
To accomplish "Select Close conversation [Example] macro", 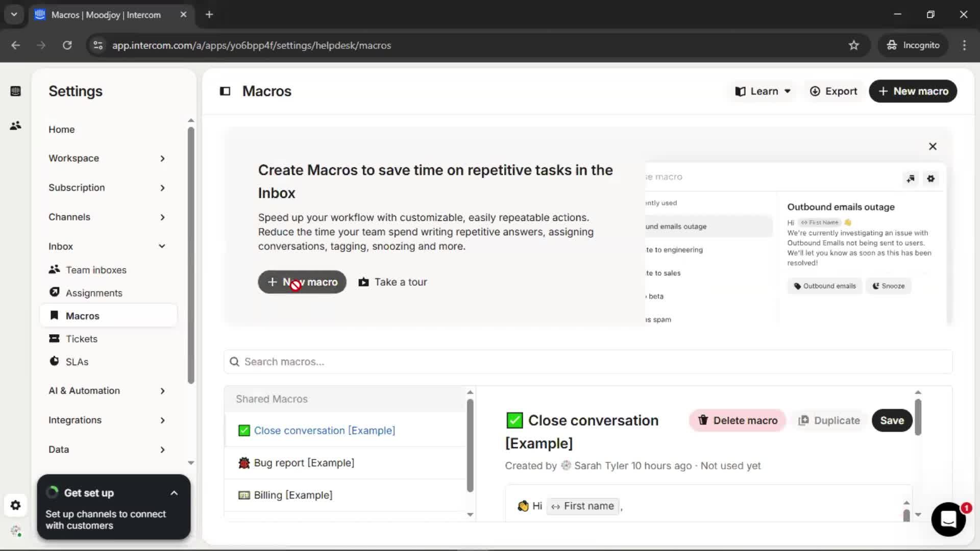I will [x=345, y=431].
